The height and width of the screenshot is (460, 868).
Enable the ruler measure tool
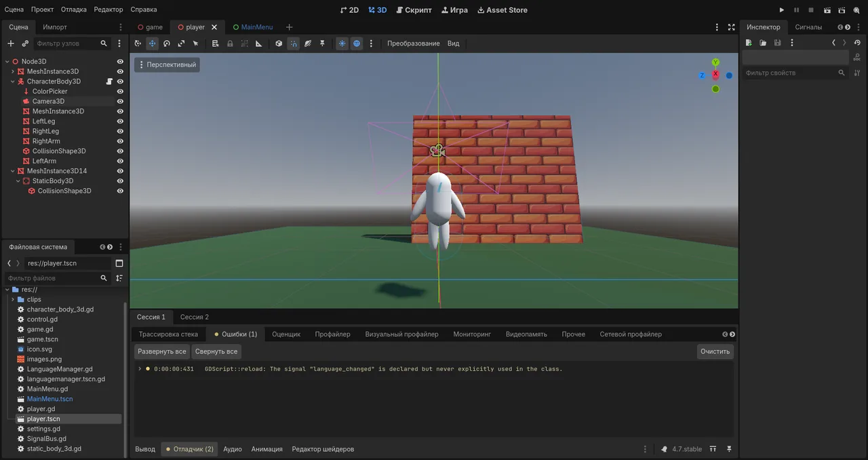click(258, 43)
